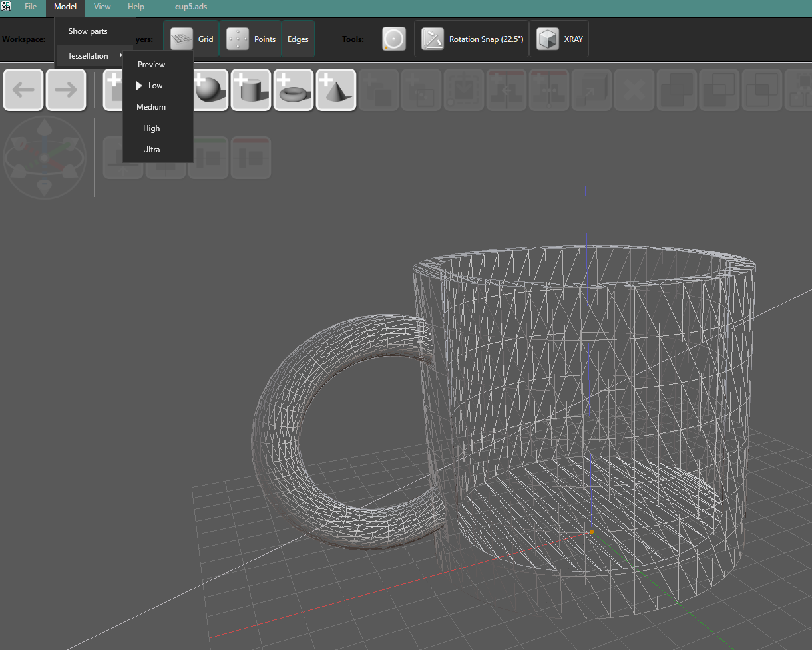Click the forward navigation arrow
Screen dimensions: 812x650
click(x=66, y=90)
